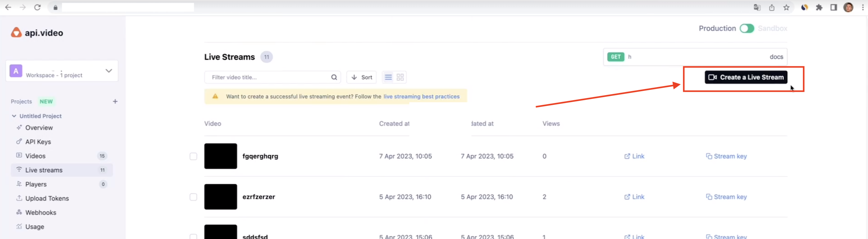Check the box for fgqerghqrg stream
Screen dimensions: 868x239
pyautogui.click(x=193, y=156)
